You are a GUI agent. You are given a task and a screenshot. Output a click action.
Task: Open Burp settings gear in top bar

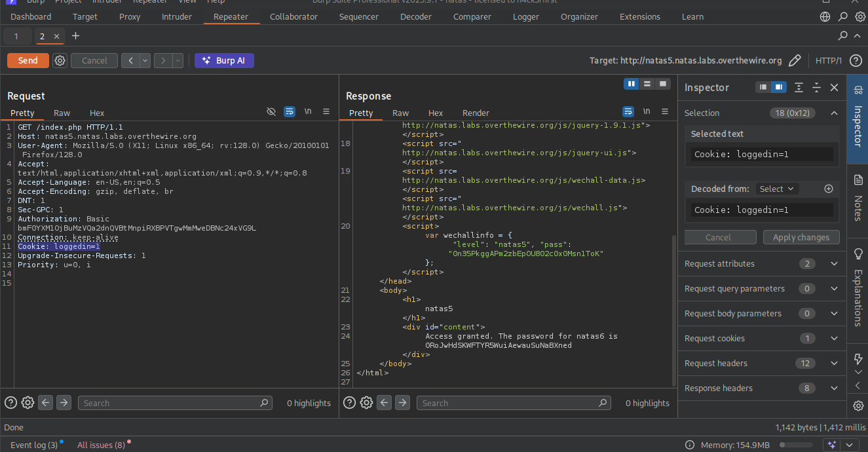coord(860,17)
